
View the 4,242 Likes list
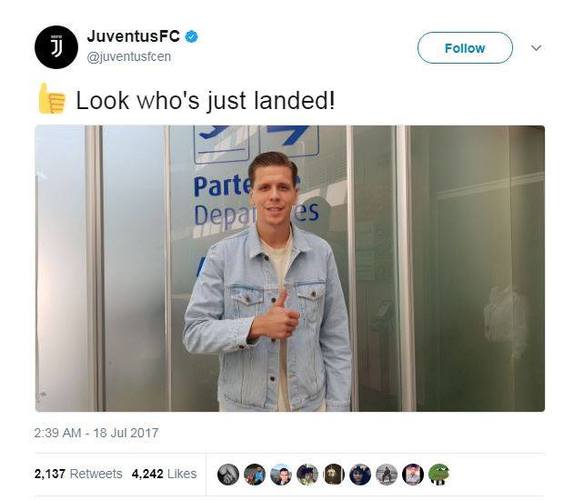pyautogui.click(x=164, y=474)
